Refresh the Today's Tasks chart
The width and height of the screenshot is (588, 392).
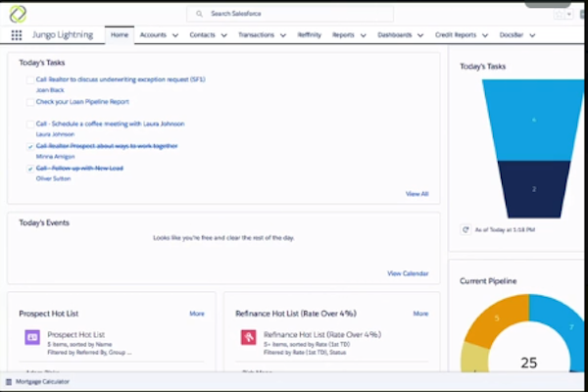tap(465, 229)
